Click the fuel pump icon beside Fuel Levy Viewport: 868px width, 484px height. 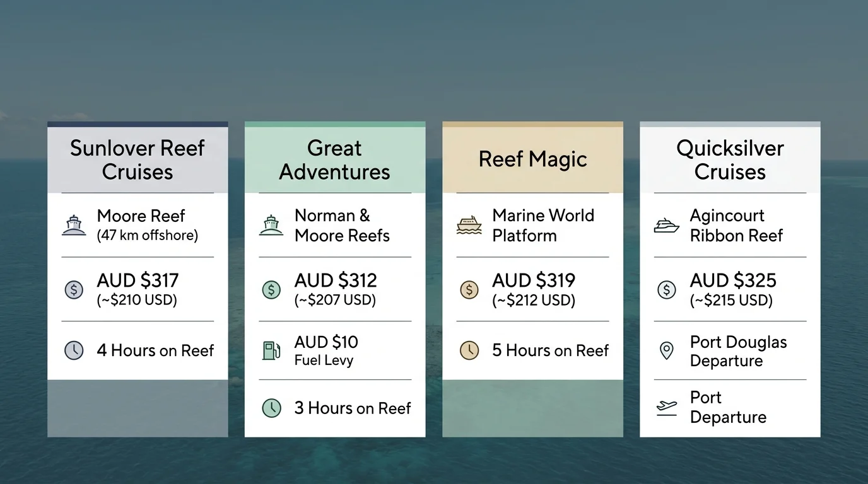[271, 350]
